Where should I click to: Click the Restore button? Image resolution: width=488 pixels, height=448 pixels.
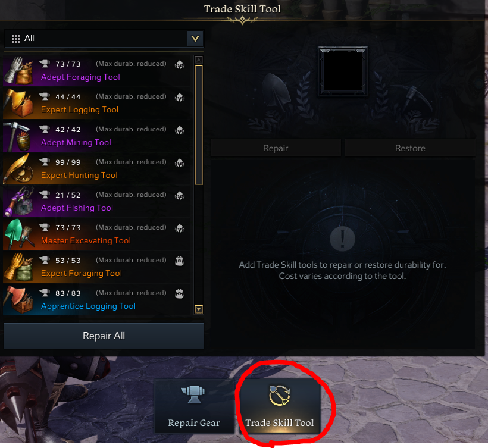click(410, 148)
